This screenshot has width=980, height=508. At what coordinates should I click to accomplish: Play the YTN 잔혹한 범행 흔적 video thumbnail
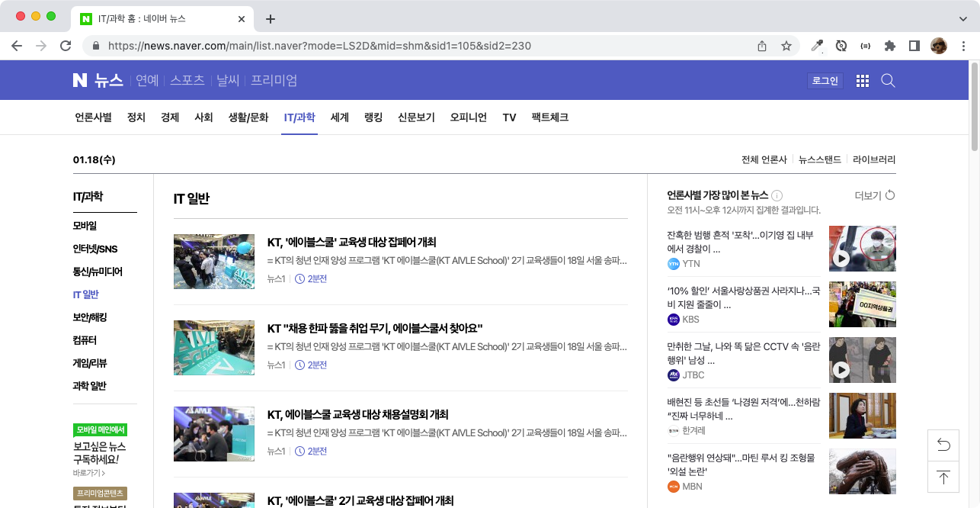tap(863, 249)
